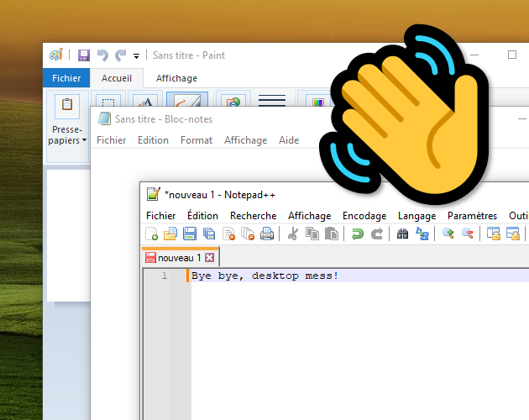Click Notepad++ application icon in its title bar
Image resolution: width=529 pixels, height=420 pixels.
coord(153,194)
